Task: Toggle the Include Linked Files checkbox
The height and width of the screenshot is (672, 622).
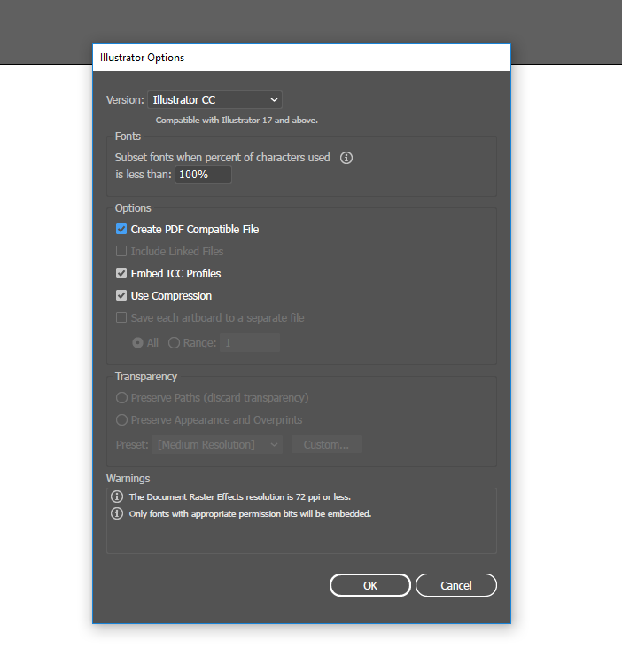Action: coord(121,251)
